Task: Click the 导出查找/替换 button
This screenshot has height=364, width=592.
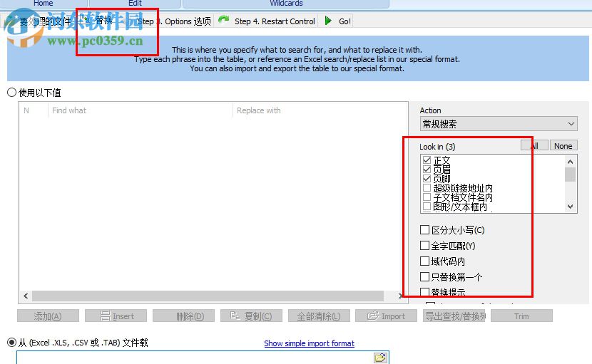Action: 454,316
